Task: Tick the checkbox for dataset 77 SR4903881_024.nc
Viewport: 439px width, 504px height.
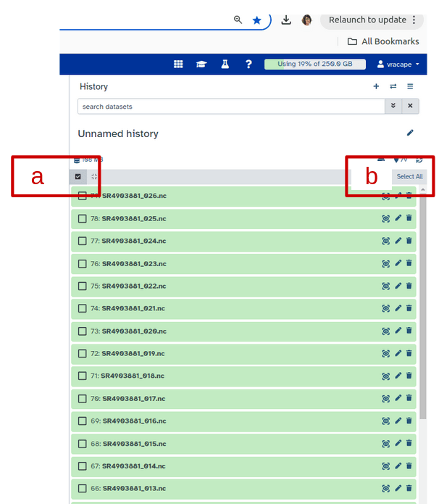Action: click(83, 241)
